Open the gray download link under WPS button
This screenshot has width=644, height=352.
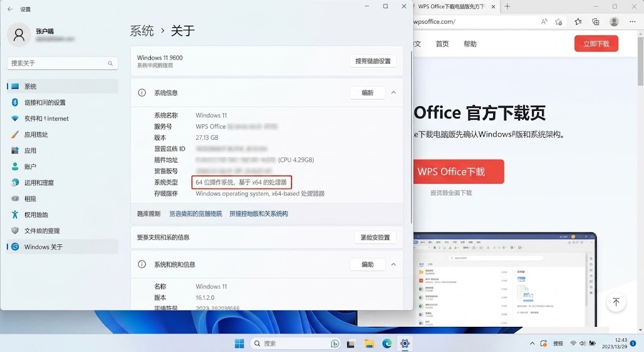(x=451, y=193)
